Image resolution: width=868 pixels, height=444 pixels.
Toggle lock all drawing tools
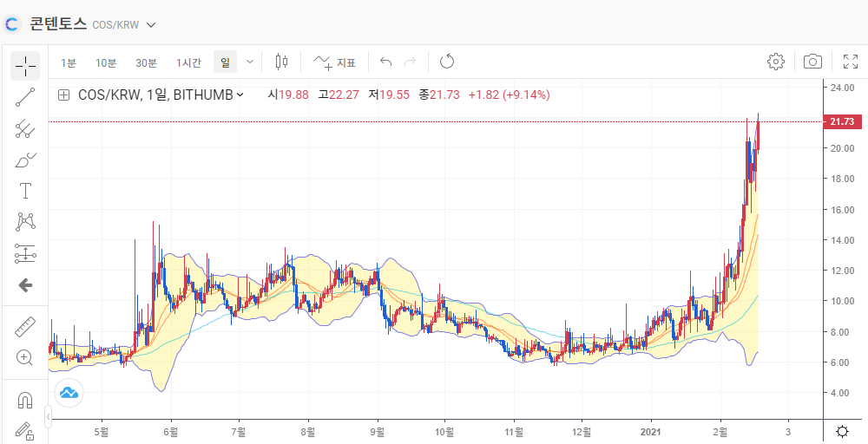(x=25, y=429)
